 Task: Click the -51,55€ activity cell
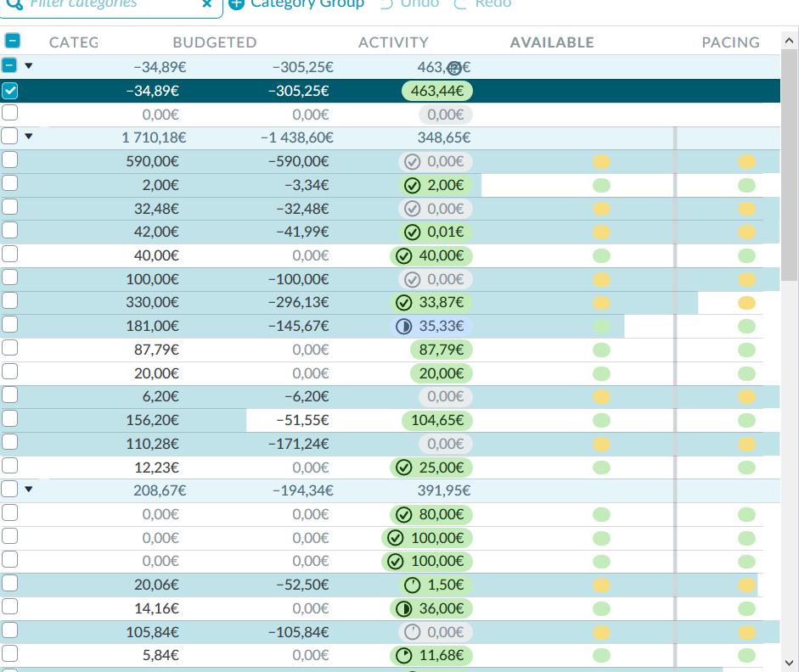[x=302, y=421]
